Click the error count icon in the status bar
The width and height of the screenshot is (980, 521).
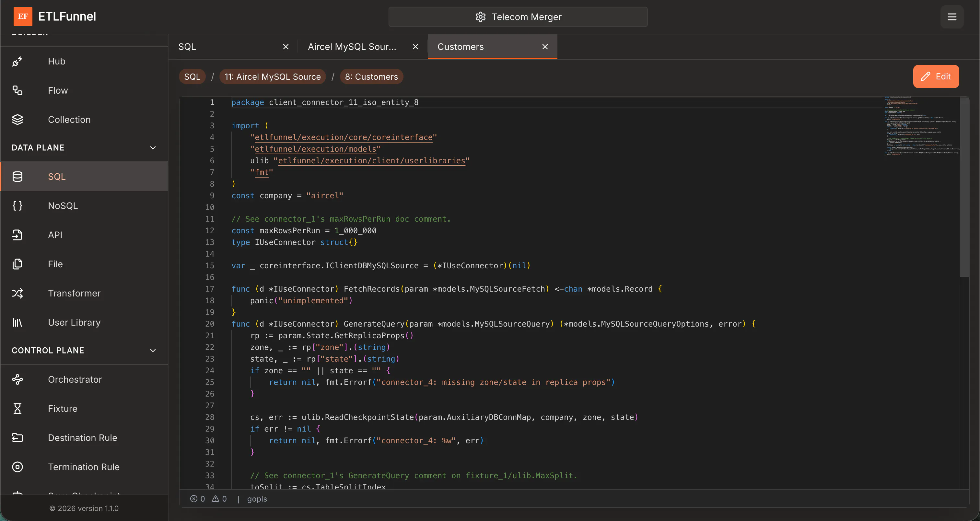click(194, 499)
